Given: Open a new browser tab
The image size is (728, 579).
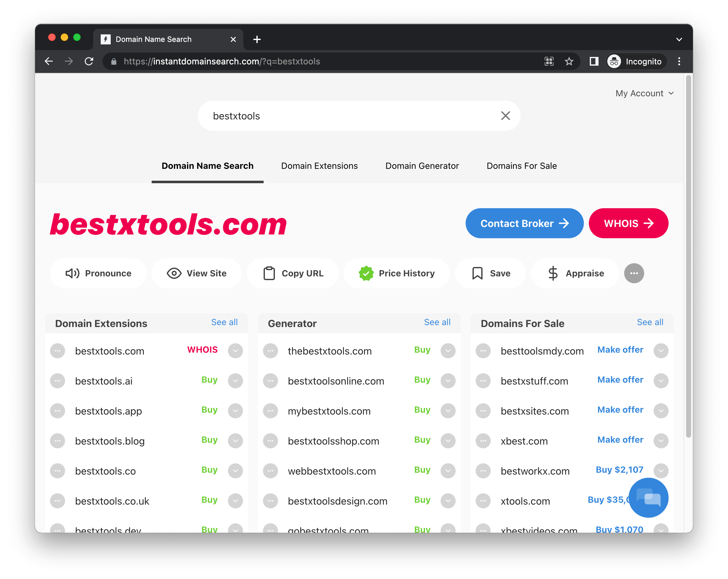Looking at the screenshot, I should pyautogui.click(x=257, y=39).
